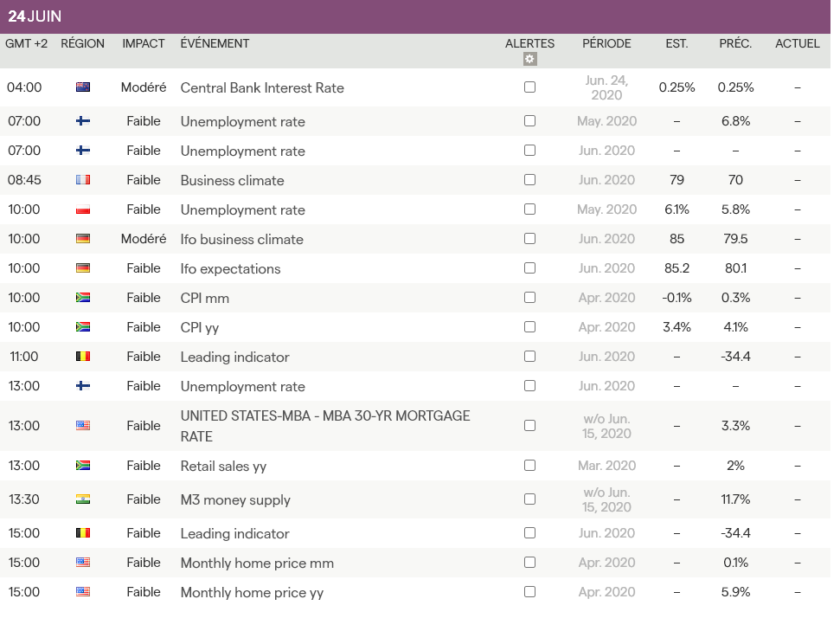
Task: Open the alerts settings gear icon
Action: tap(530, 59)
